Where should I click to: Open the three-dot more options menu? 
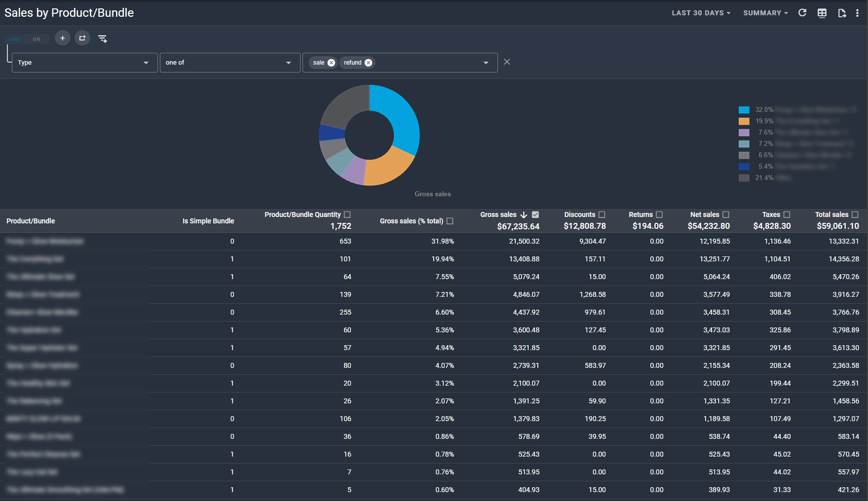click(x=858, y=13)
